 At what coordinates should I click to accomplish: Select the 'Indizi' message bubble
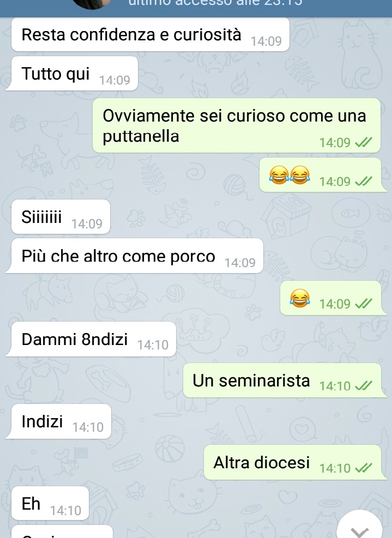[x=58, y=421]
